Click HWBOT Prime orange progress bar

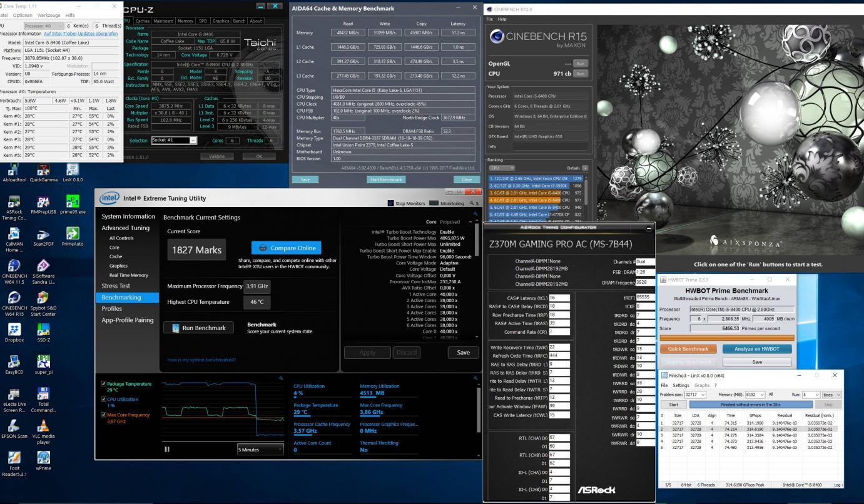(x=726, y=337)
